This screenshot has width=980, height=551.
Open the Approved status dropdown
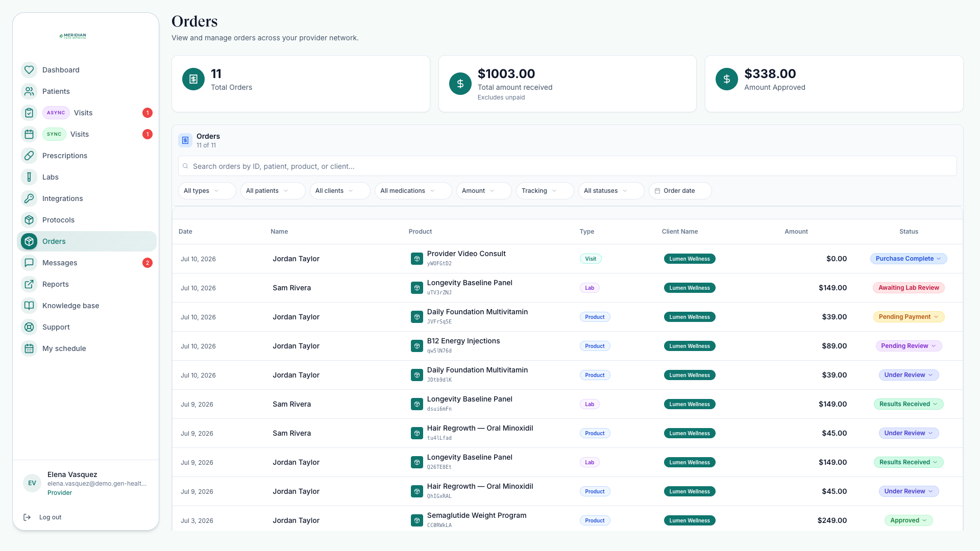[x=909, y=520]
